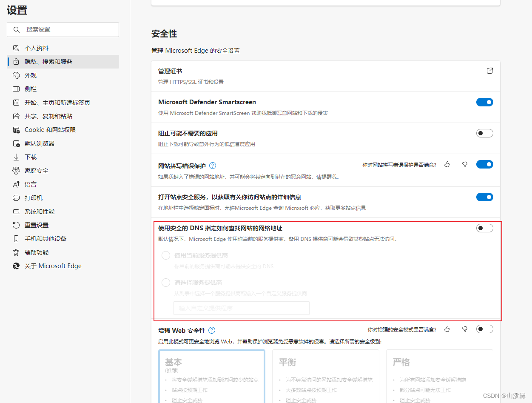Screen dimensions: 532x403
Task: Click the 管理证书 row
Action: (x=326, y=76)
